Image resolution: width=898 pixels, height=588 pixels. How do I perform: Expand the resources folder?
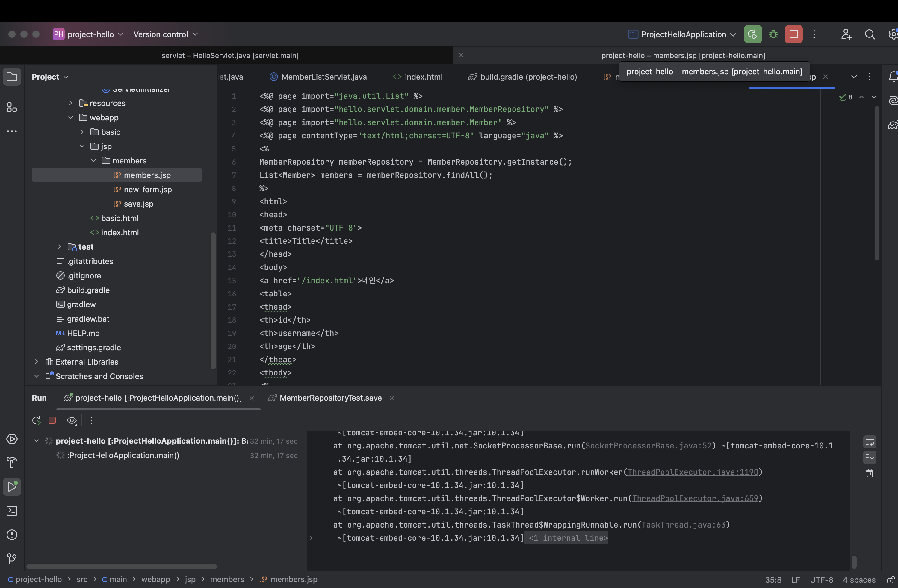(x=70, y=103)
